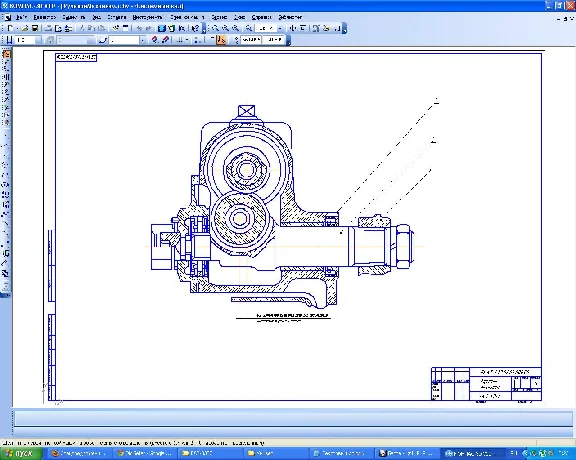Open the Спецификация menu
Screen dimensions: 576x460
point(187,17)
